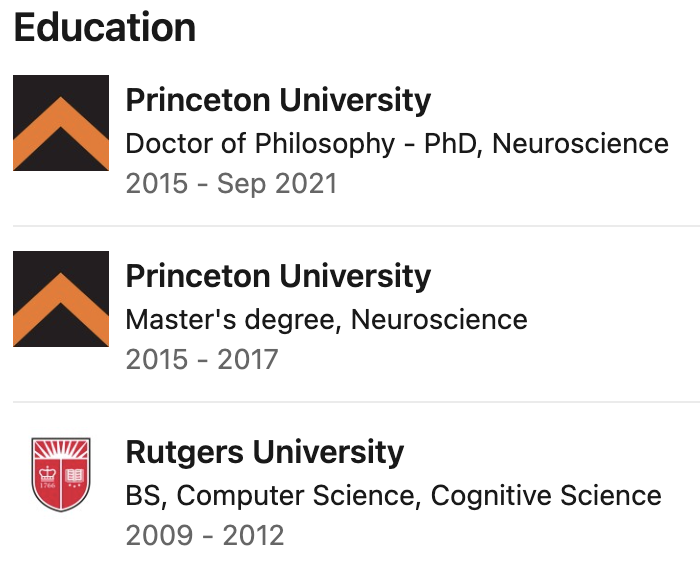Open the Princeton University link above the PhD line

coord(278,100)
